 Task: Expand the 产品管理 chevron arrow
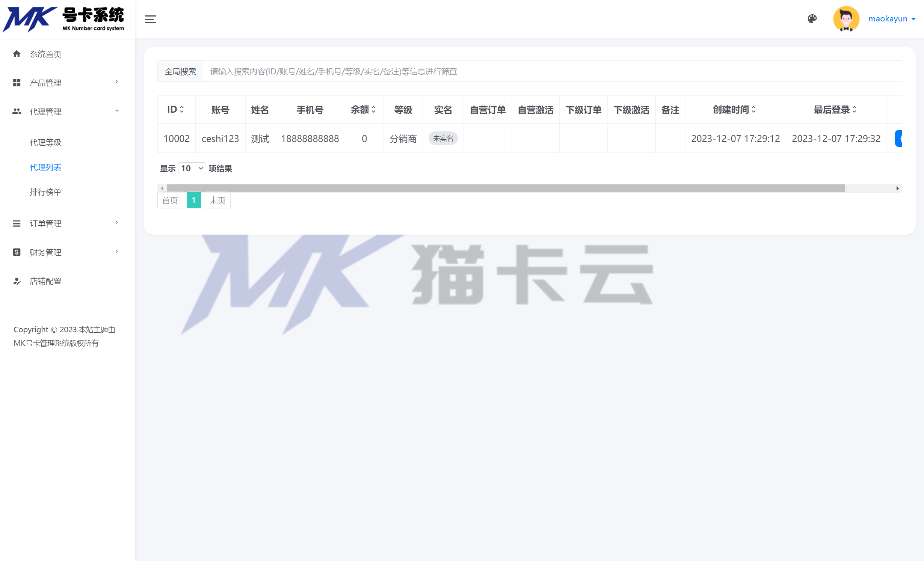tap(117, 82)
